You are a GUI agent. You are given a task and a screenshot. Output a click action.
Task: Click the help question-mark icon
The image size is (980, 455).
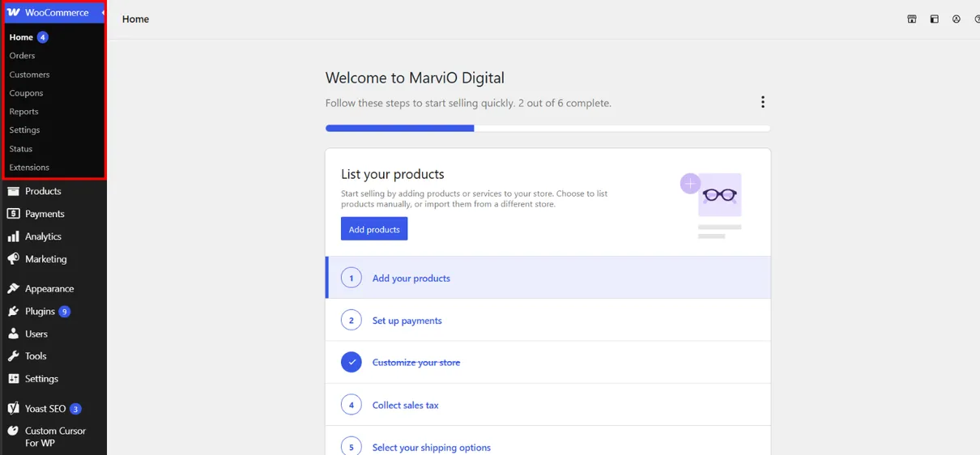point(977,19)
